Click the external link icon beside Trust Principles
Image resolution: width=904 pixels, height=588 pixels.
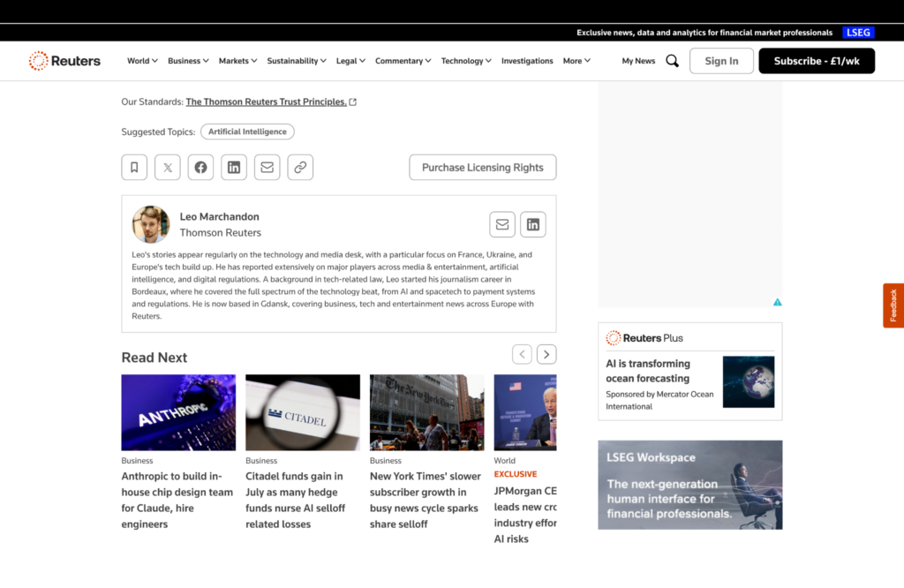click(353, 102)
